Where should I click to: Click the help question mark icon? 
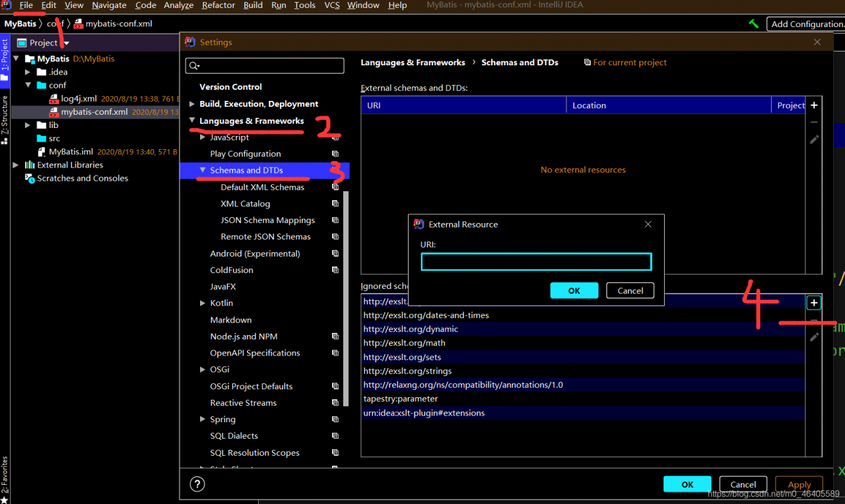coord(197,484)
